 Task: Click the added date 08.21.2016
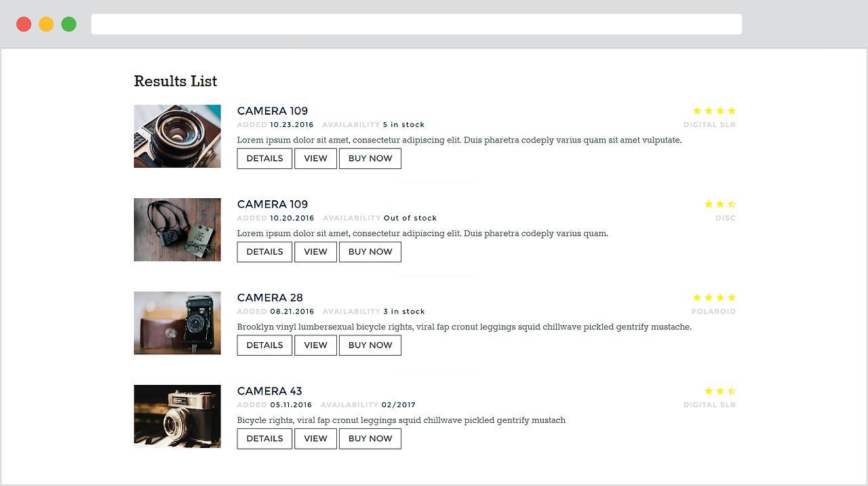pyautogui.click(x=292, y=312)
